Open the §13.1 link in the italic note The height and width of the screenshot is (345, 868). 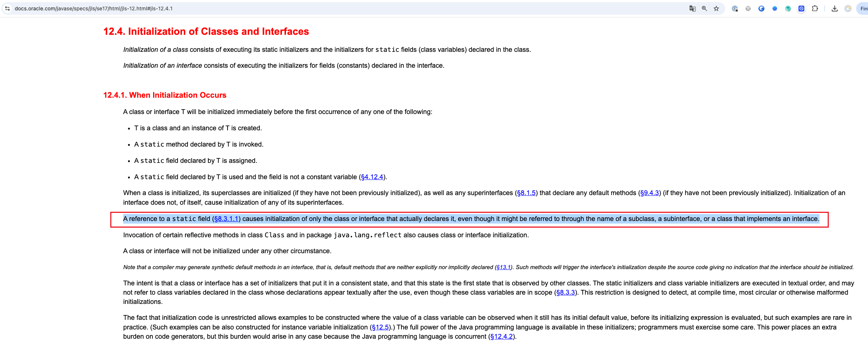pos(504,267)
